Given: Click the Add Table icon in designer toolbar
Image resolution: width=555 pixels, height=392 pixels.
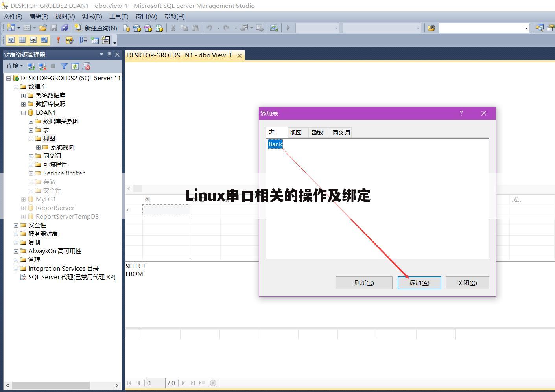Looking at the screenshot, I should pyautogui.click(x=94, y=40).
